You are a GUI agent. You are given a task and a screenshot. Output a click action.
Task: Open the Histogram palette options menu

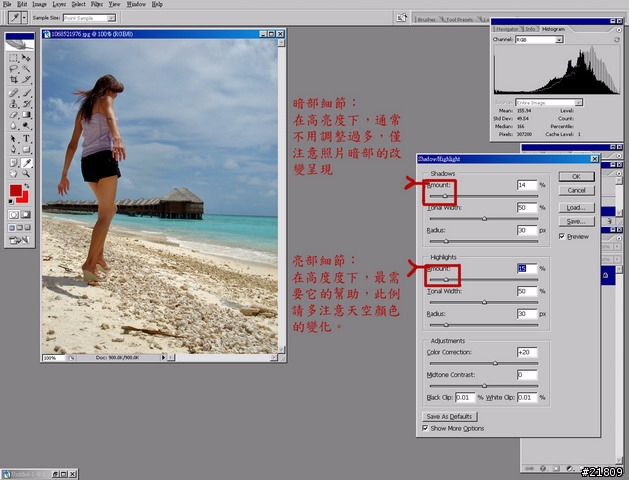click(618, 29)
